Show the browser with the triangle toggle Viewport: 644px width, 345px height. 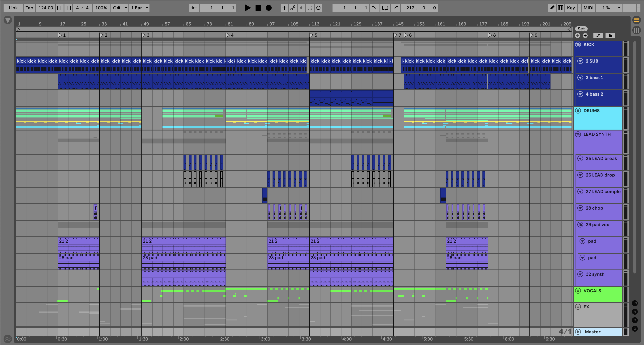8,20
